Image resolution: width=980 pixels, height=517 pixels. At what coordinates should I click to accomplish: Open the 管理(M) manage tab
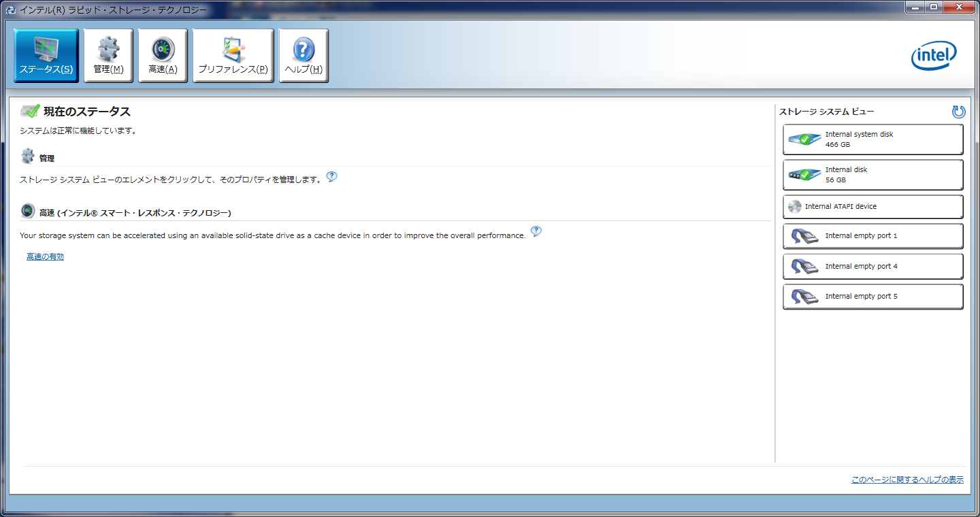pyautogui.click(x=108, y=56)
